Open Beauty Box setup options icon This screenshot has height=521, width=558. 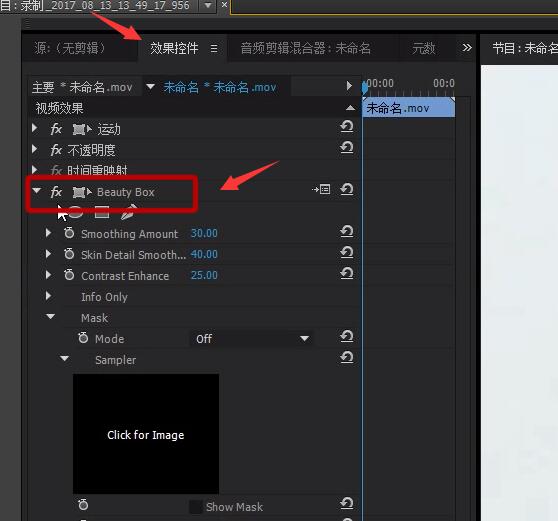pos(321,189)
